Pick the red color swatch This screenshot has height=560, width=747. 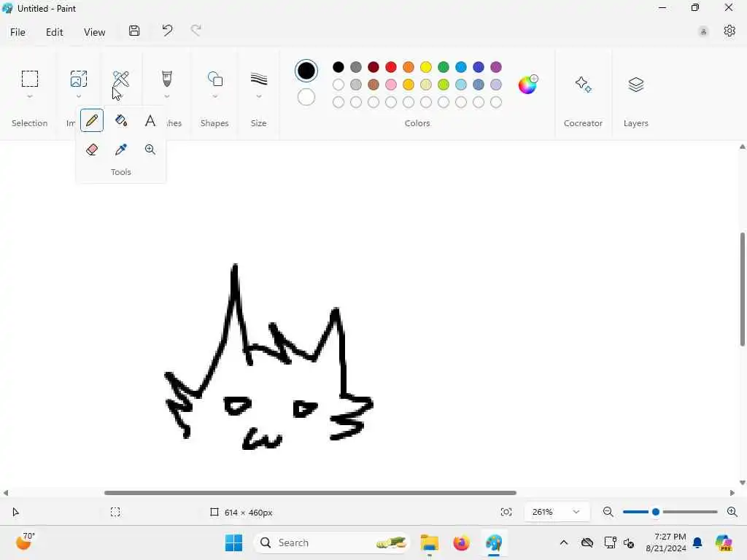391,67
